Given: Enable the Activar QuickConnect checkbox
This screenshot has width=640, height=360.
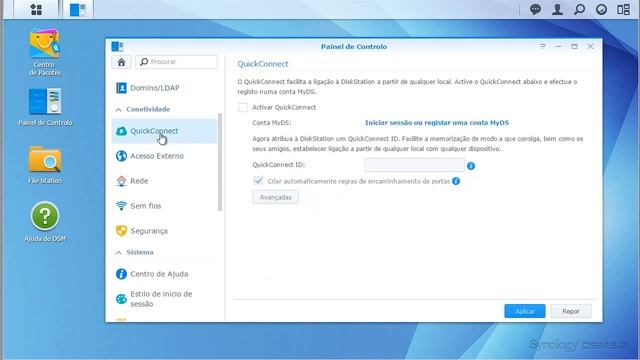Looking at the screenshot, I should (243, 107).
